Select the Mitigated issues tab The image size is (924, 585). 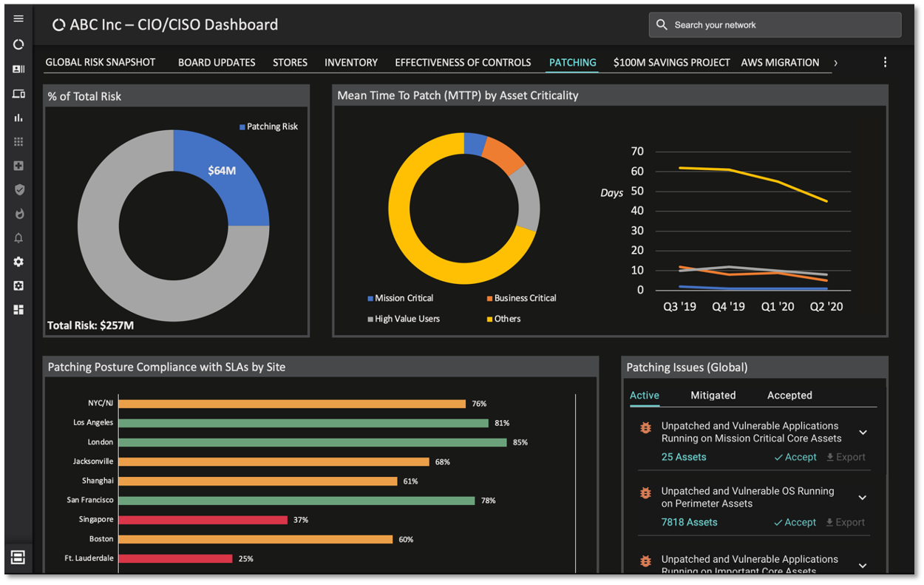tap(713, 396)
